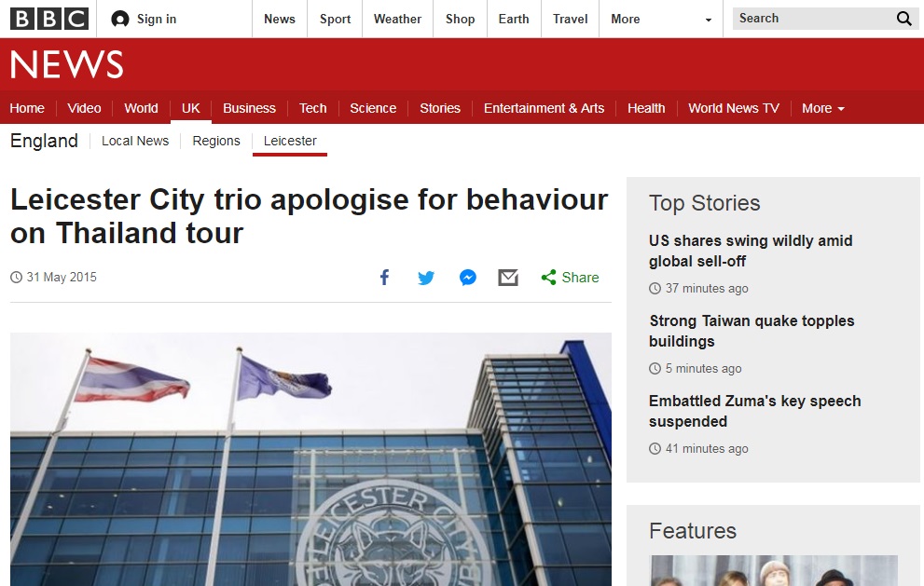Click inside the Search input field
The width and height of the screenshot is (924, 586).
813,19
